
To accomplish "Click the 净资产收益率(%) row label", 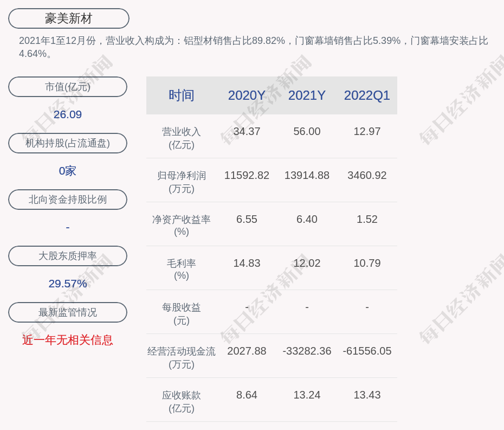I will pos(182,226).
